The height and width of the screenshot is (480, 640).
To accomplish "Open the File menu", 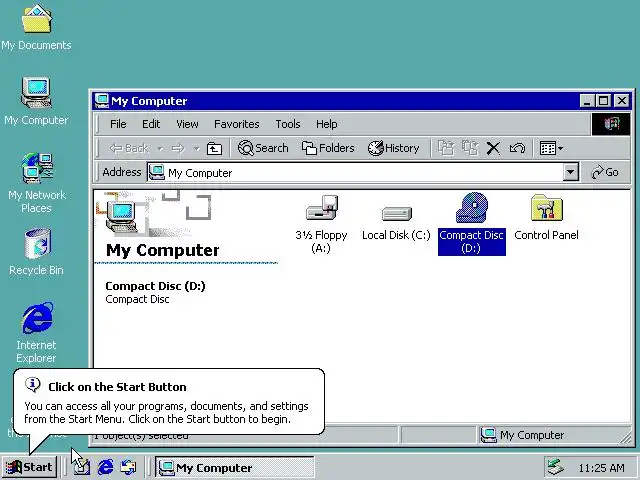I will [x=118, y=124].
